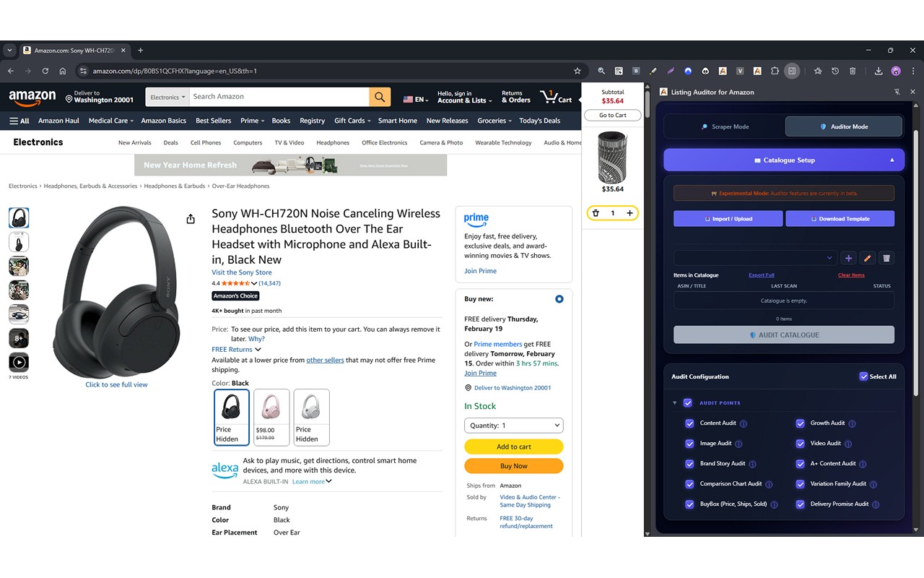The height and width of the screenshot is (578, 924).
Task: Click the AUDIT CATALOGUE button
Action: click(x=784, y=335)
